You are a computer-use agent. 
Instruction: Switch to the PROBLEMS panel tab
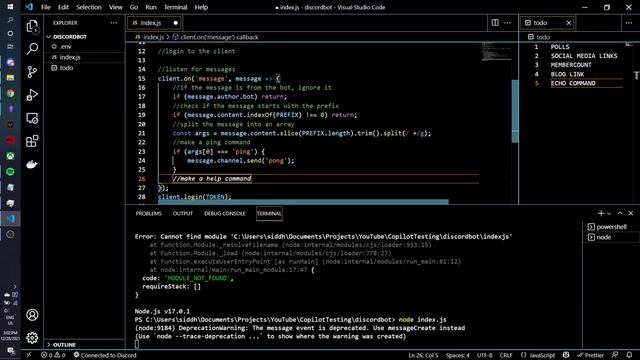click(149, 213)
